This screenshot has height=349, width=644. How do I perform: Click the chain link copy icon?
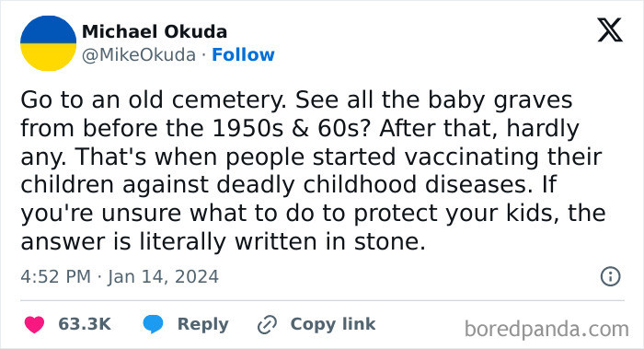tap(267, 325)
